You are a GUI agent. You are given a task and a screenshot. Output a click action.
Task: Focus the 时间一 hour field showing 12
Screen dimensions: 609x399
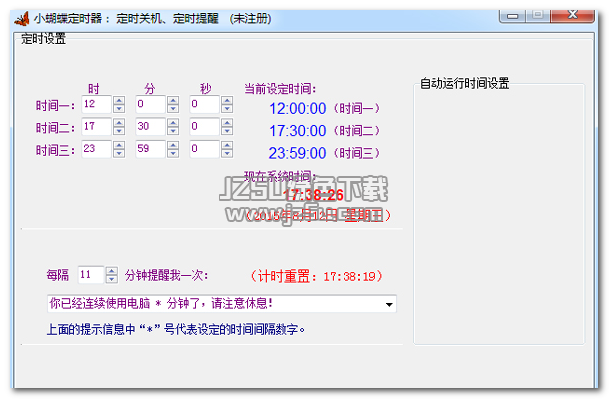(96, 104)
